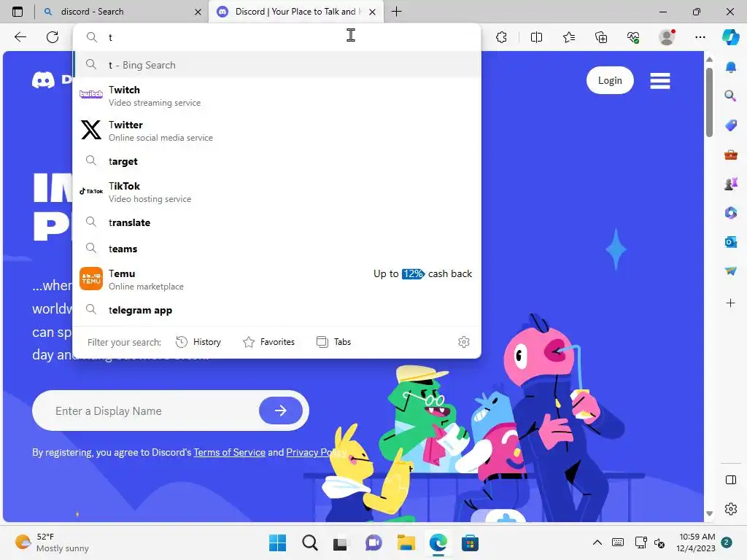
Task: Open the clock and date flyout
Action: [x=696, y=542]
